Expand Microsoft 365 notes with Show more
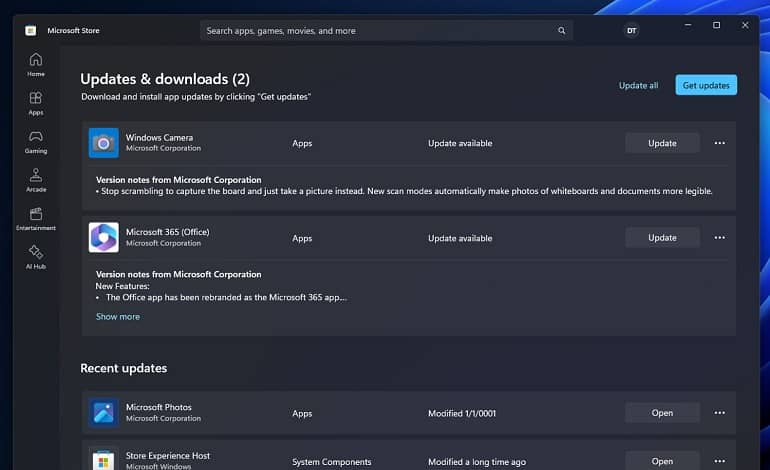 tap(118, 317)
